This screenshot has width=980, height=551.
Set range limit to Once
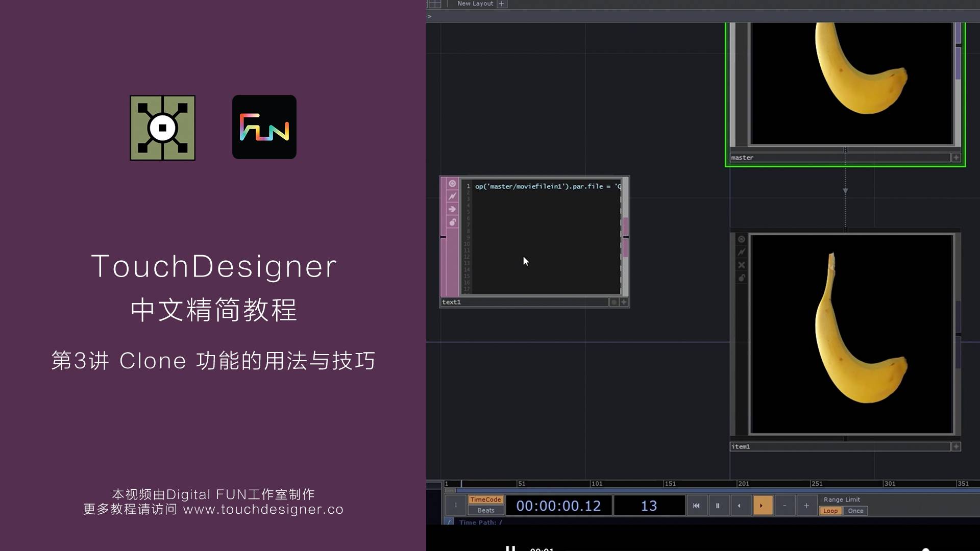[855, 511]
